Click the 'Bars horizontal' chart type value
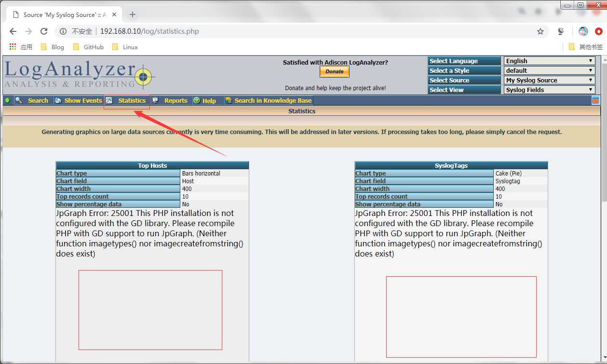Image resolution: width=607 pixels, height=364 pixels. coord(201,173)
